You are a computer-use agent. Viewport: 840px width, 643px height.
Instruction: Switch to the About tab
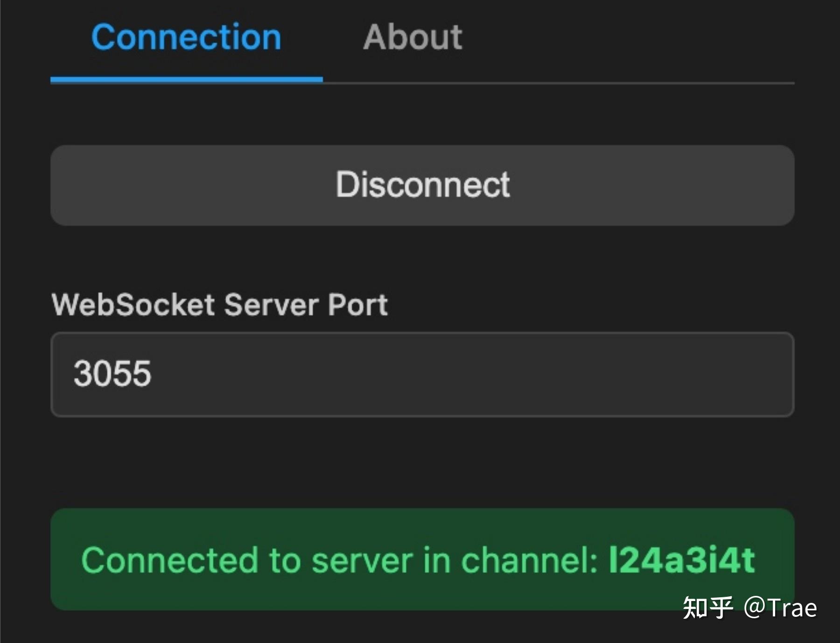coord(413,37)
